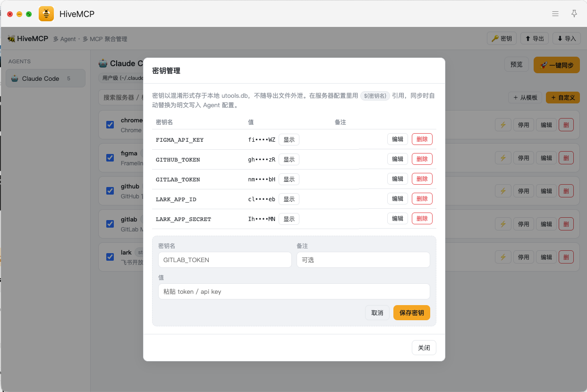Delete the LARK_APP_SECRET secret
Image resolution: width=587 pixels, height=392 pixels.
click(422, 219)
